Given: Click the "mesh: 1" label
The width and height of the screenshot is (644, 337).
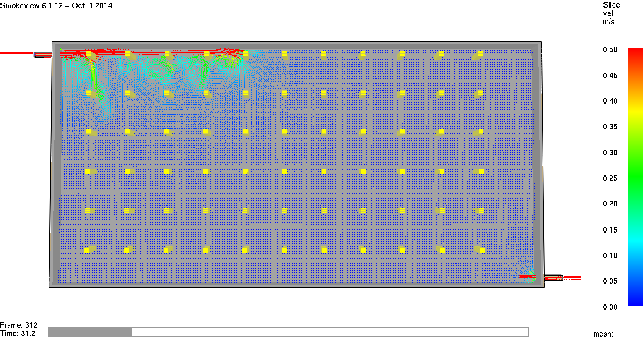Looking at the screenshot, I should (606, 334).
